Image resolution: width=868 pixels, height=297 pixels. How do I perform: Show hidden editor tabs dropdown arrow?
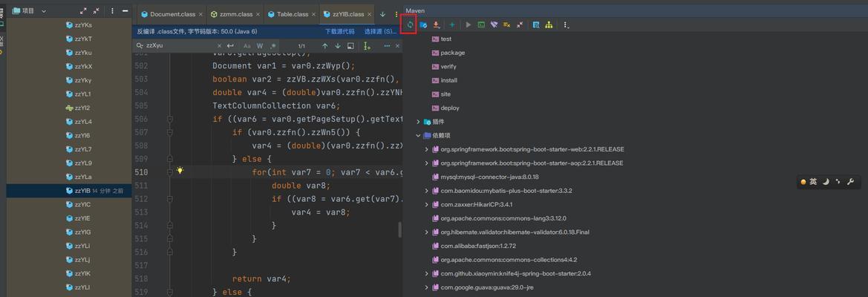point(382,14)
